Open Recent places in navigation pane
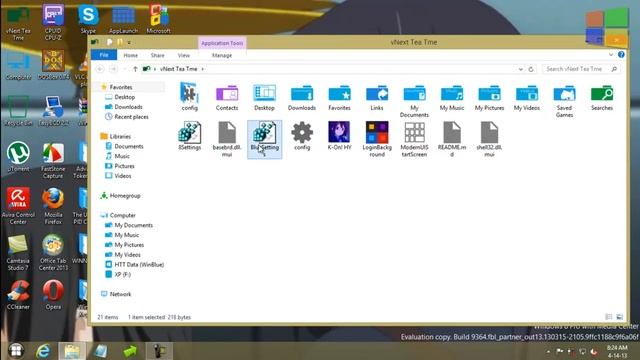This screenshot has height=360, width=640. pyautogui.click(x=131, y=116)
